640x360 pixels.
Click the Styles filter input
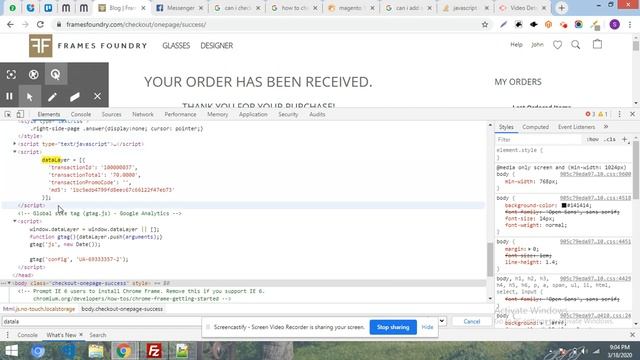pos(539,139)
